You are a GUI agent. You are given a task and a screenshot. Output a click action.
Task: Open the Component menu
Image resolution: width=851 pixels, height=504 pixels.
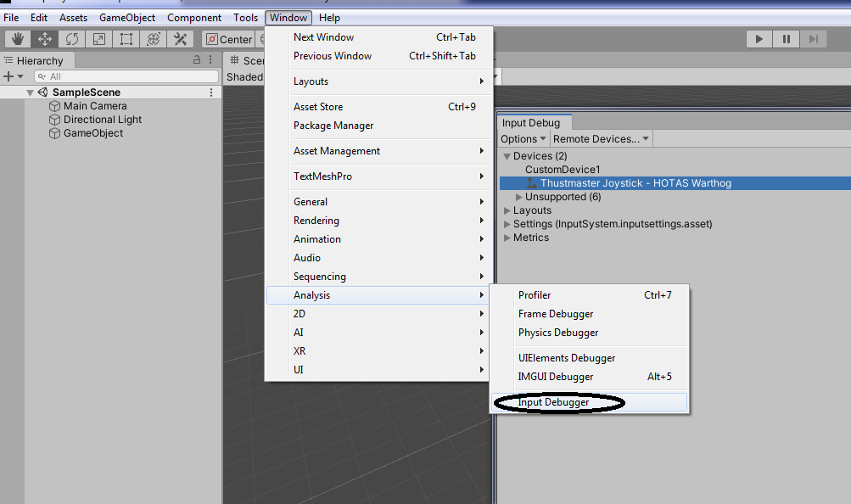[x=194, y=17]
